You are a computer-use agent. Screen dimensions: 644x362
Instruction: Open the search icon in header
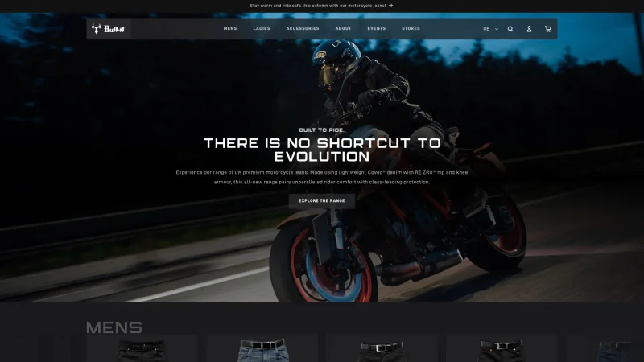pos(510,29)
